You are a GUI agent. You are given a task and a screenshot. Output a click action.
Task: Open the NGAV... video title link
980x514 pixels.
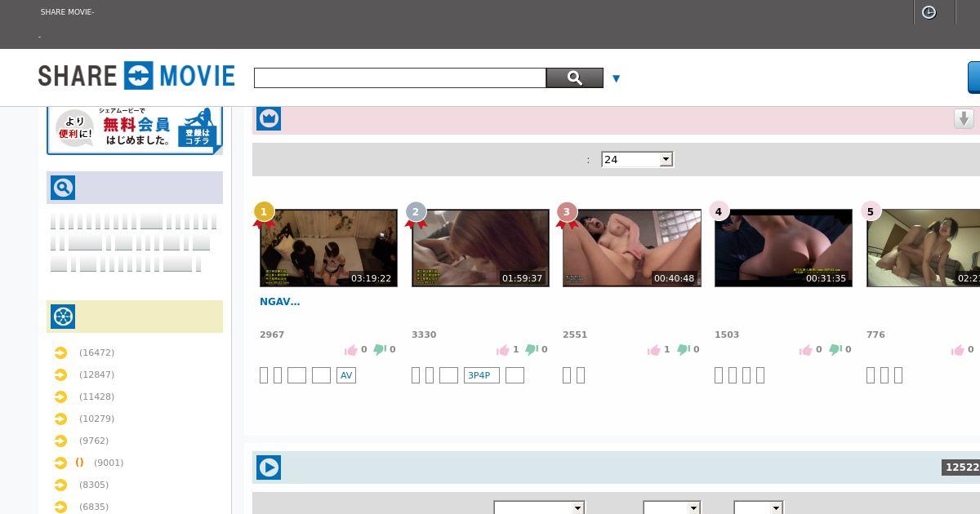coord(279,301)
